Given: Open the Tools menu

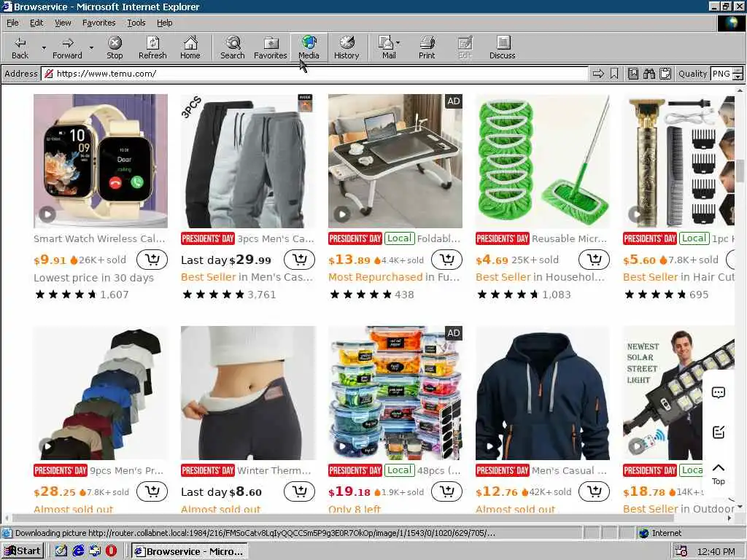Looking at the screenshot, I should pyautogui.click(x=136, y=23).
